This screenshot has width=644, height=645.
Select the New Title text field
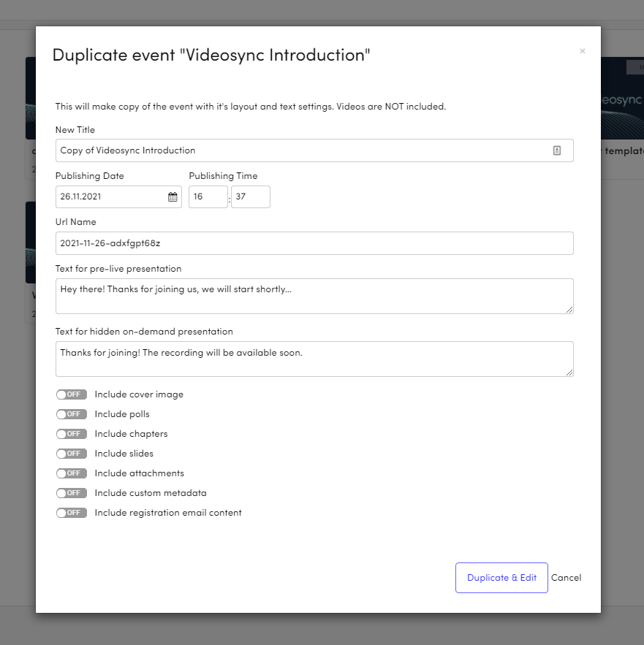click(x=292, y=150)
